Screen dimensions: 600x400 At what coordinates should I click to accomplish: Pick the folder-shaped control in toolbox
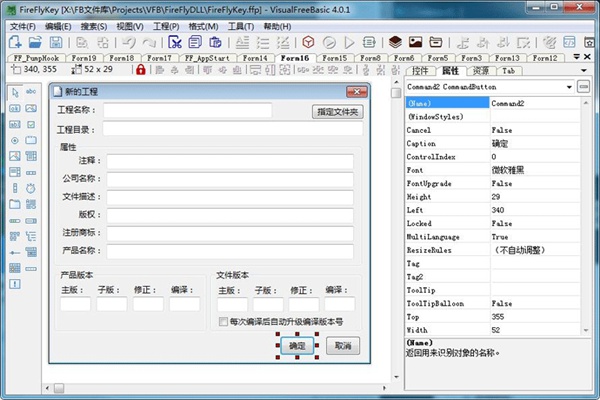pyautogui.click(x=15, y=204)
